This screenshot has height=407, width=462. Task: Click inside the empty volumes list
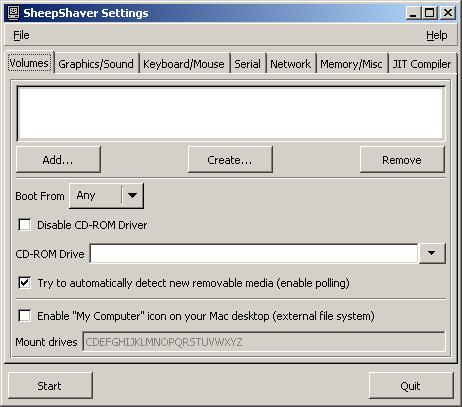tap(231, 113)
